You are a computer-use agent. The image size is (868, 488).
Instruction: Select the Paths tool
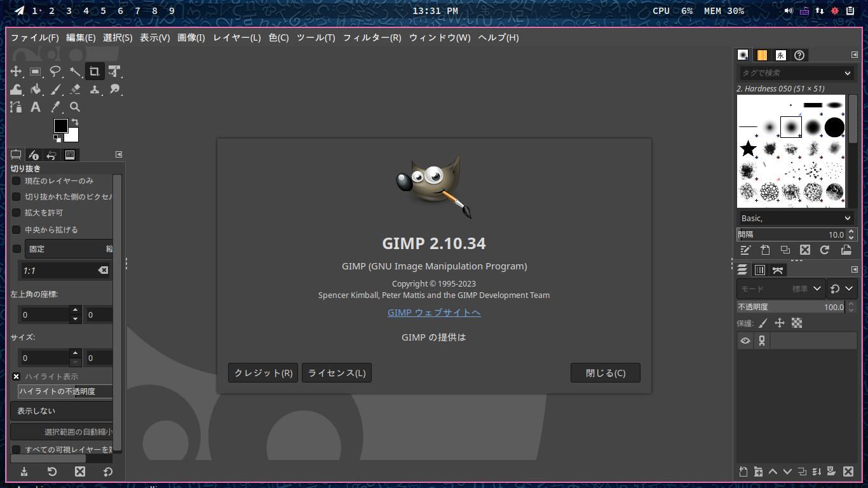coord(16,107)
